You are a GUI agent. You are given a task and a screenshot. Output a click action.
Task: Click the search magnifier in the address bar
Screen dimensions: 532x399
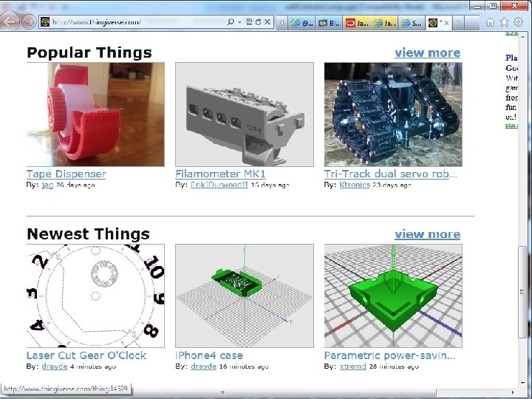pyautogui.click(x=231, y=22)
